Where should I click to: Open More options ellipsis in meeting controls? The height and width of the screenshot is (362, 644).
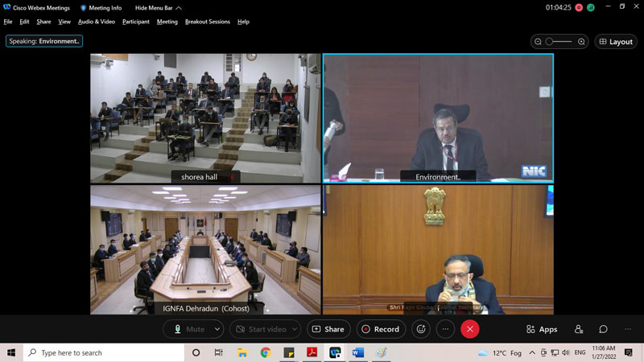click(445, 329)
